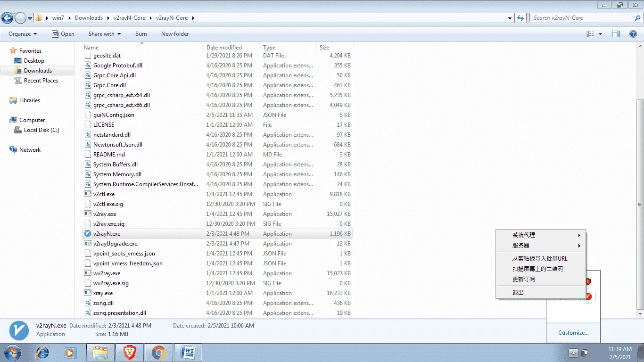Open the address bar history dropdown
Viewport: 644px width, 362px height.
point(510,18)
